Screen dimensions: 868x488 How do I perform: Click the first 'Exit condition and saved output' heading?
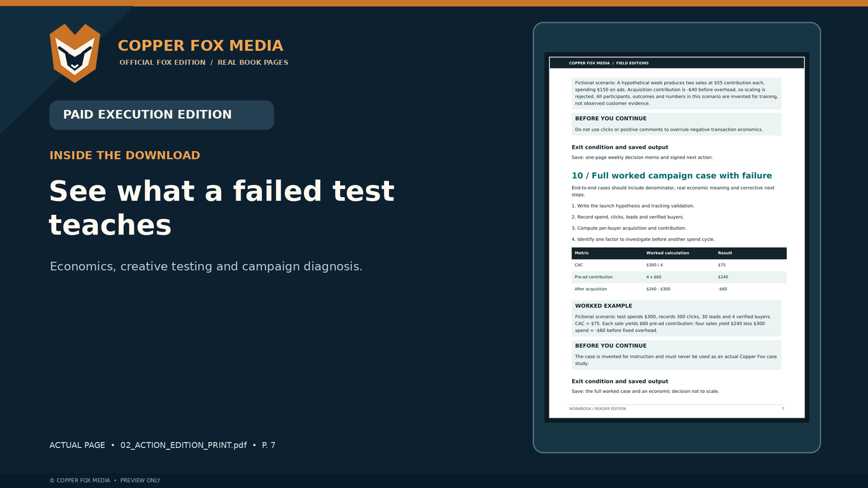tap(620, 147)
